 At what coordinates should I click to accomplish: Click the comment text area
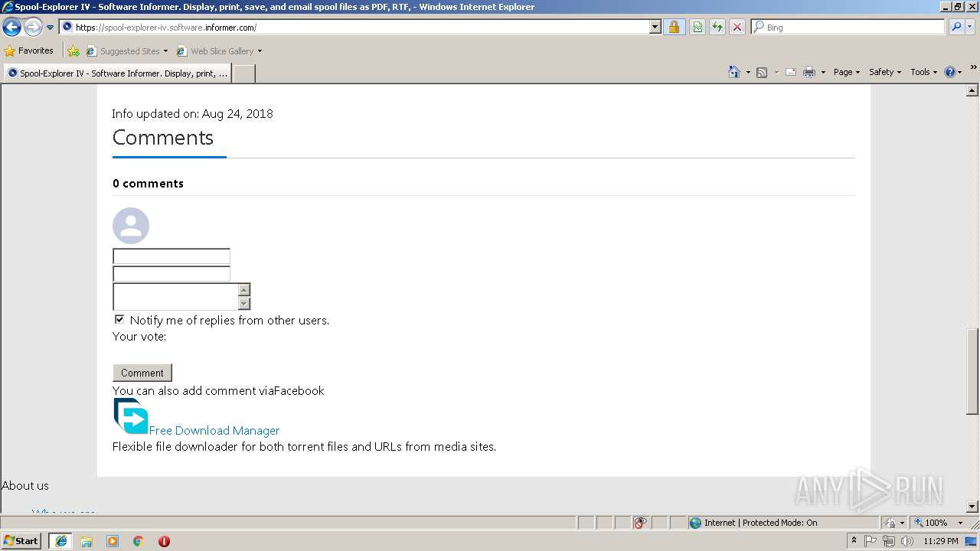pos(175,296)
